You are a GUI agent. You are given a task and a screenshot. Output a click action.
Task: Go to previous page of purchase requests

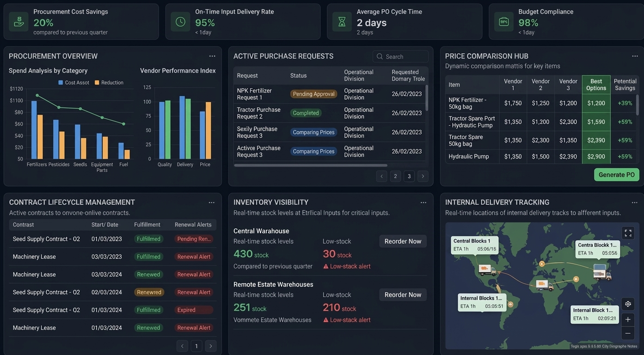coord(381,176)
